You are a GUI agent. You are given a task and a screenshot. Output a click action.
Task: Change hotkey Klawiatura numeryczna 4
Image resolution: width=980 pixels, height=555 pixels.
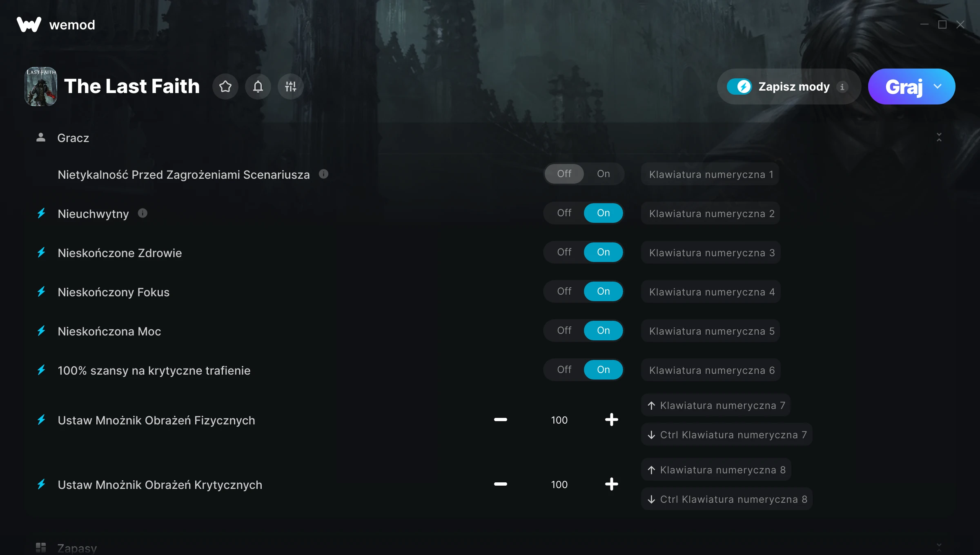pos(711,292)
